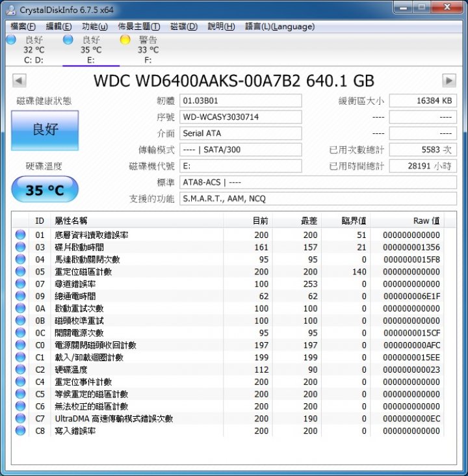Click the 臨界值 column header
Image resolution: width=468 pixels, height=476 pixels.
pos(346,220)
